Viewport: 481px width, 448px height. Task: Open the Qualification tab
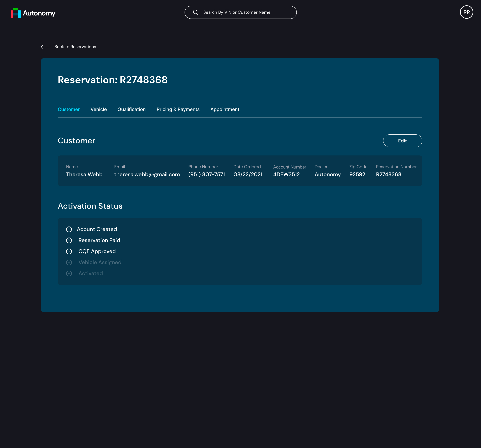click(131, 109)
